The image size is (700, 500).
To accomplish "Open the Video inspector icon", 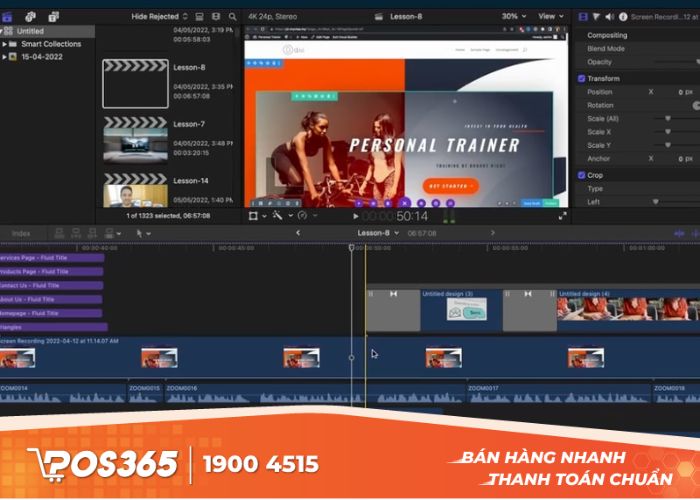I will [583, 17].
